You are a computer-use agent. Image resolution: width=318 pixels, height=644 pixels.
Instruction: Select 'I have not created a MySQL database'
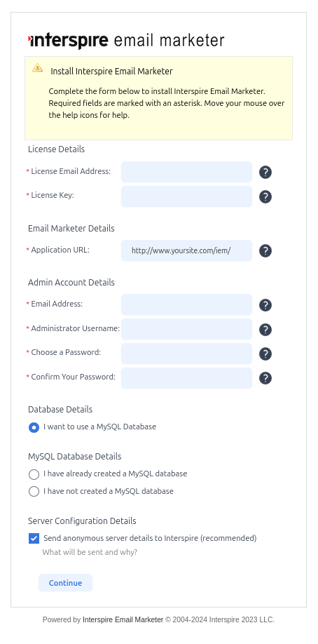(34, 492)
